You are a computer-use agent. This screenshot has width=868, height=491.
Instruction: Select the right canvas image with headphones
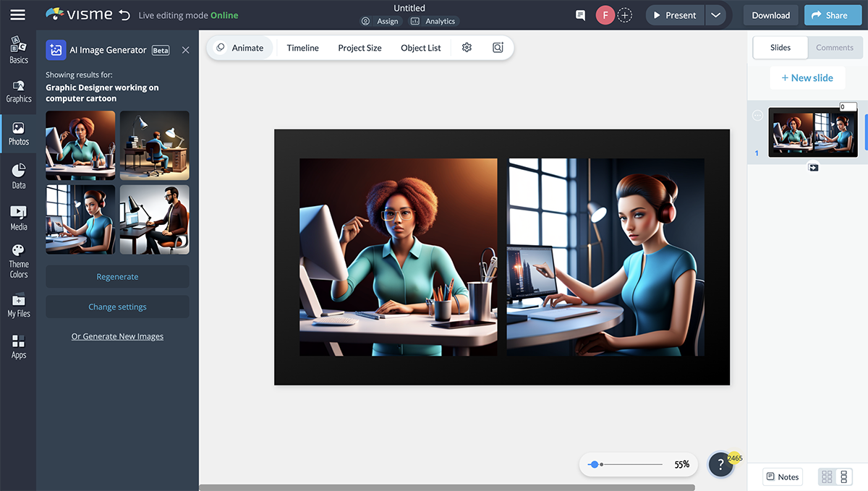[x=605, y=257]
